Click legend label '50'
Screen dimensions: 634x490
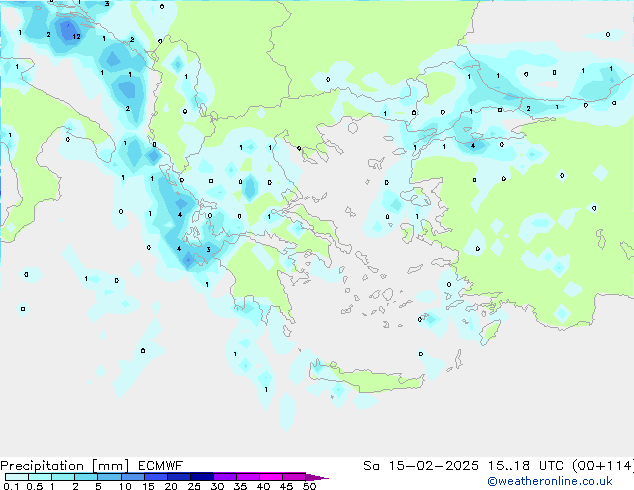(309, 486)
